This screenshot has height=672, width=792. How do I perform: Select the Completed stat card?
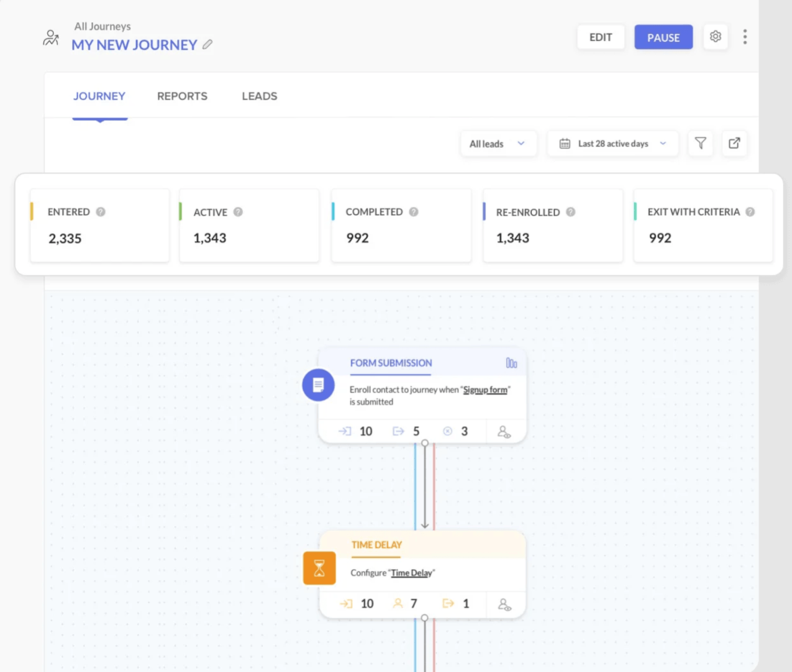[401, 225]
